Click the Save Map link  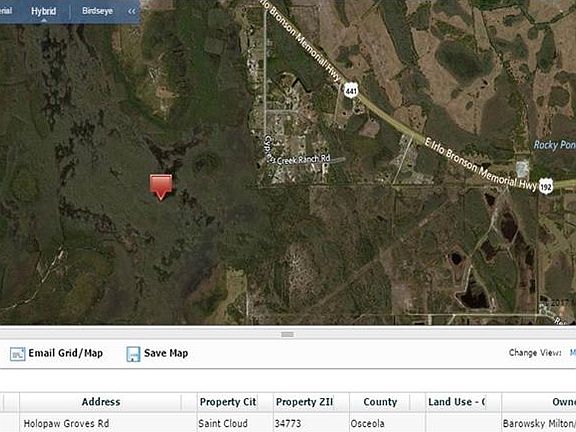[x=166, y=353]
